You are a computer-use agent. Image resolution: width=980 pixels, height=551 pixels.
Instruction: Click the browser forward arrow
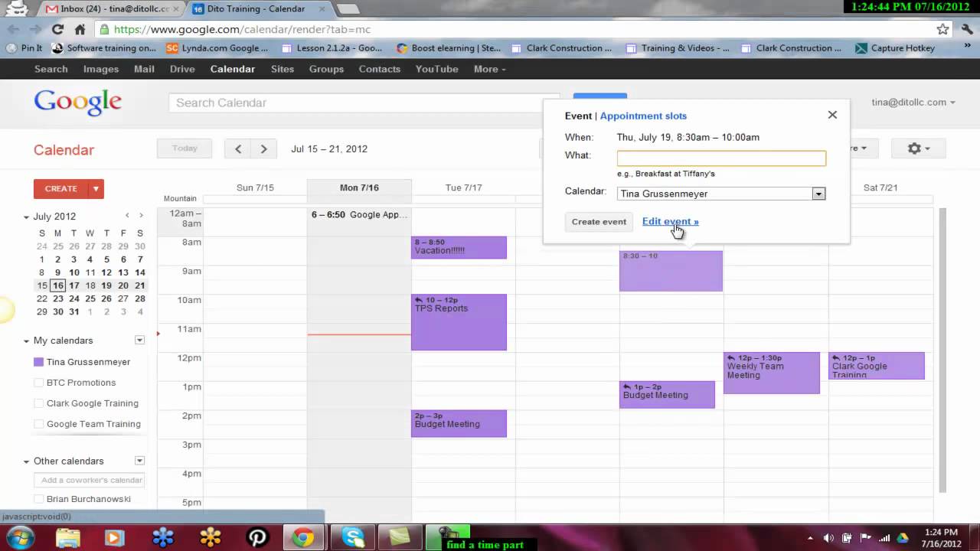click(x=35, y=29)
